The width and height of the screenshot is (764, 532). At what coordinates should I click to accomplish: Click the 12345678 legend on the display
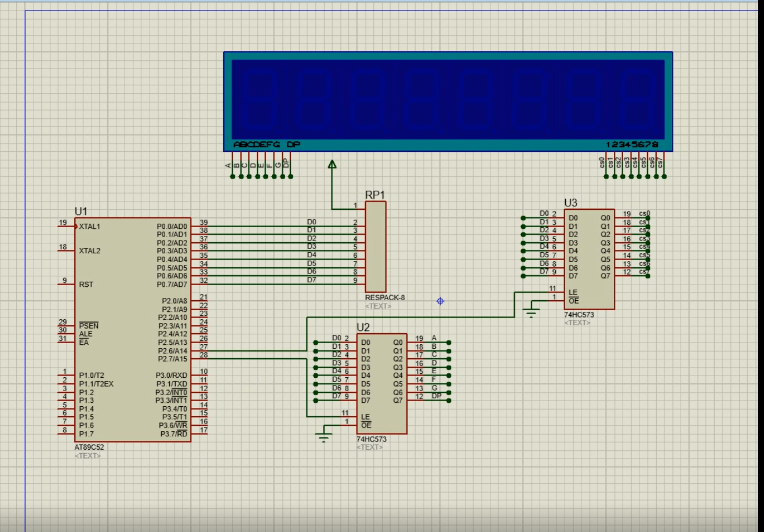pos(632,144)
